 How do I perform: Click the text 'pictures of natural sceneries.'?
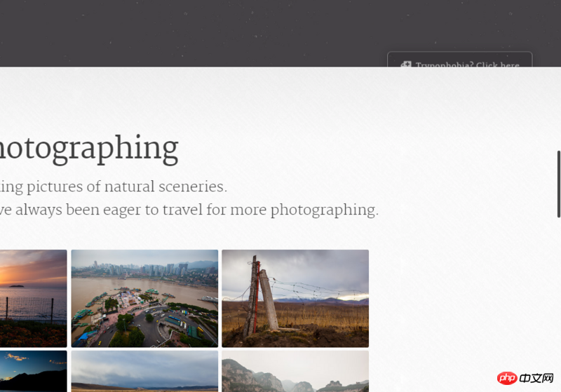click(127, 187)
